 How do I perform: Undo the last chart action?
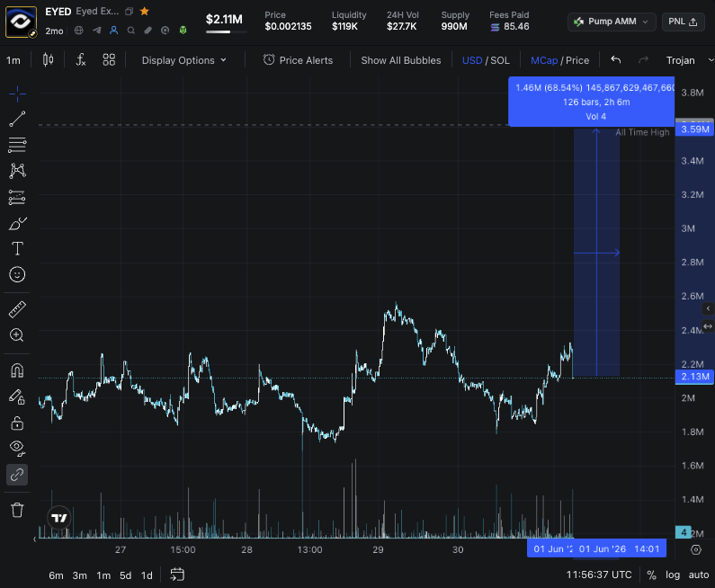616,59
